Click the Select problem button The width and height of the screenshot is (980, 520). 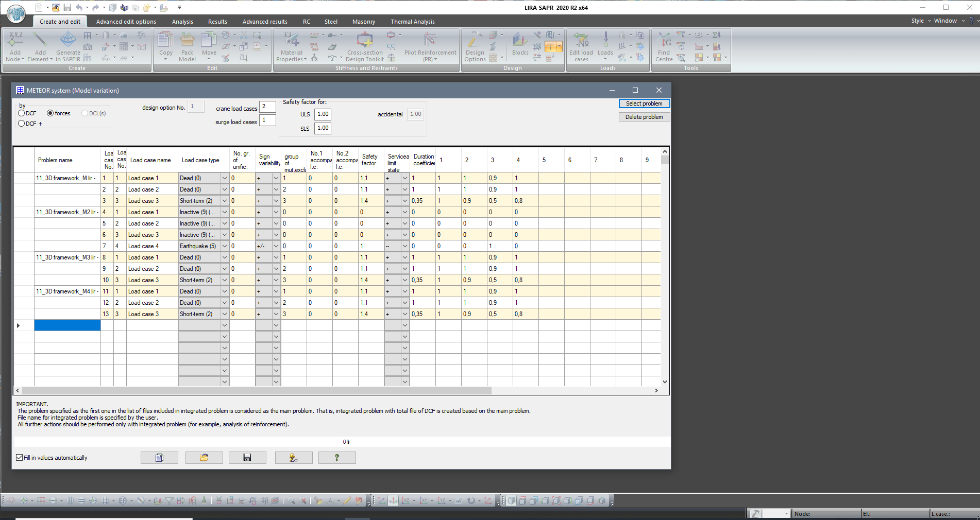644,103
